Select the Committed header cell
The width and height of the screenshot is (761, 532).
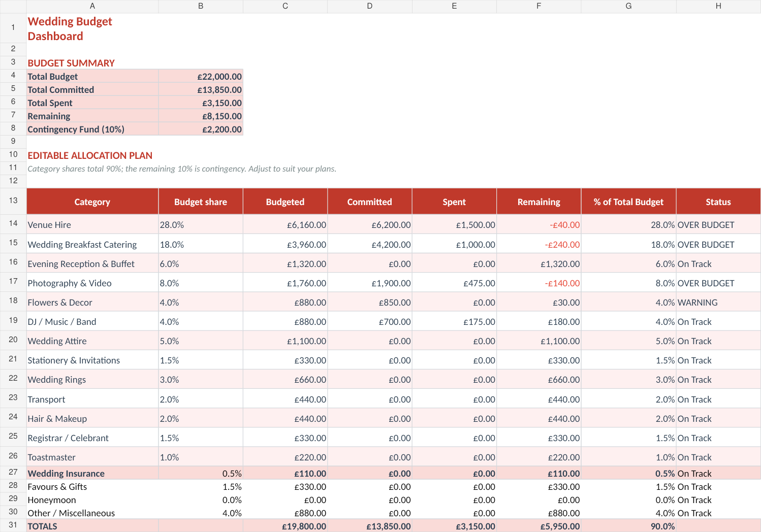point(369,202)
